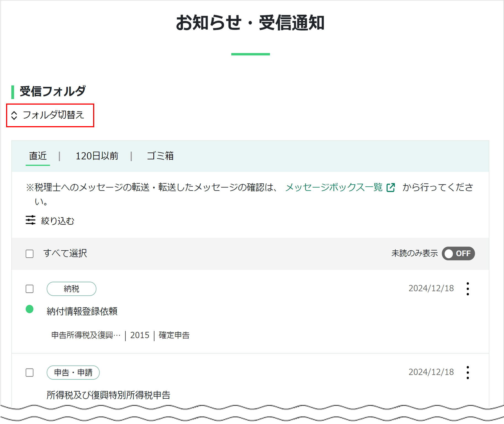This screenshot has width=504, height=424.
Task: Click the 確定申告 detail text
Action: [x=174, y=335]
